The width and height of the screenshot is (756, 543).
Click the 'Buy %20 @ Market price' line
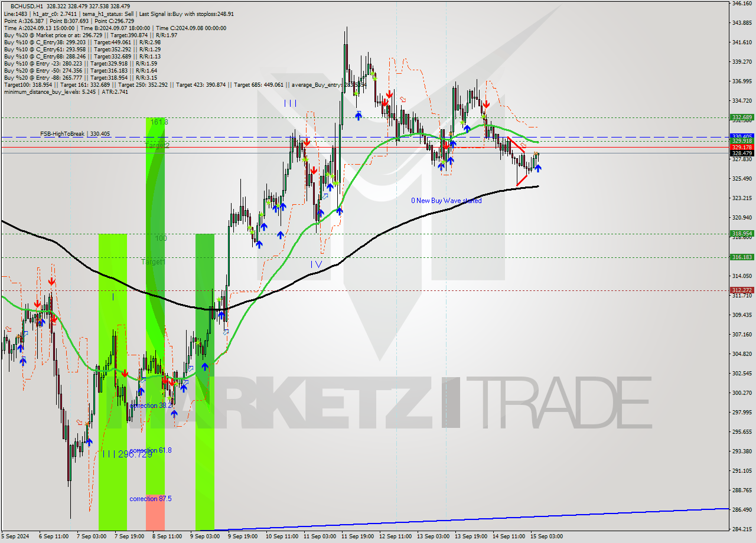pyautogui.click(x=90, y=35)
